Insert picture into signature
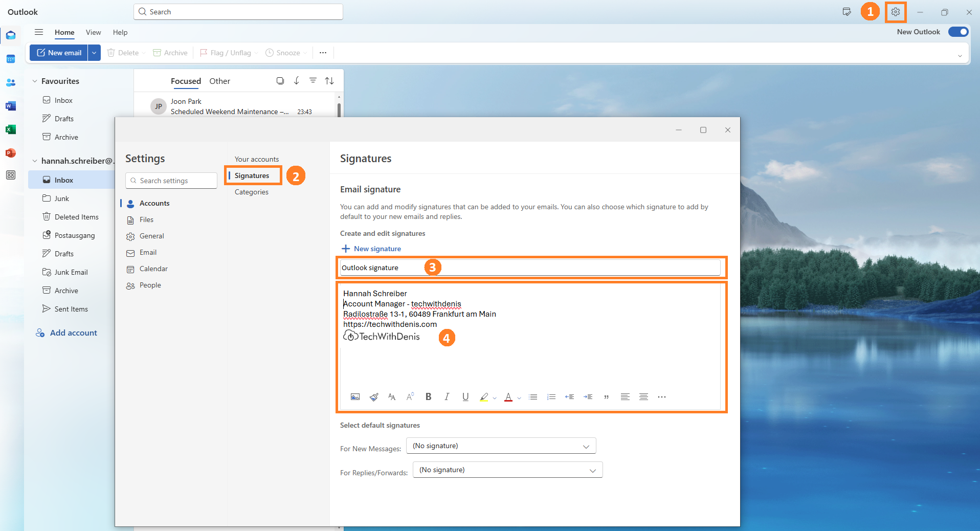Screen dimensions: 980x531 pos(355,397)
